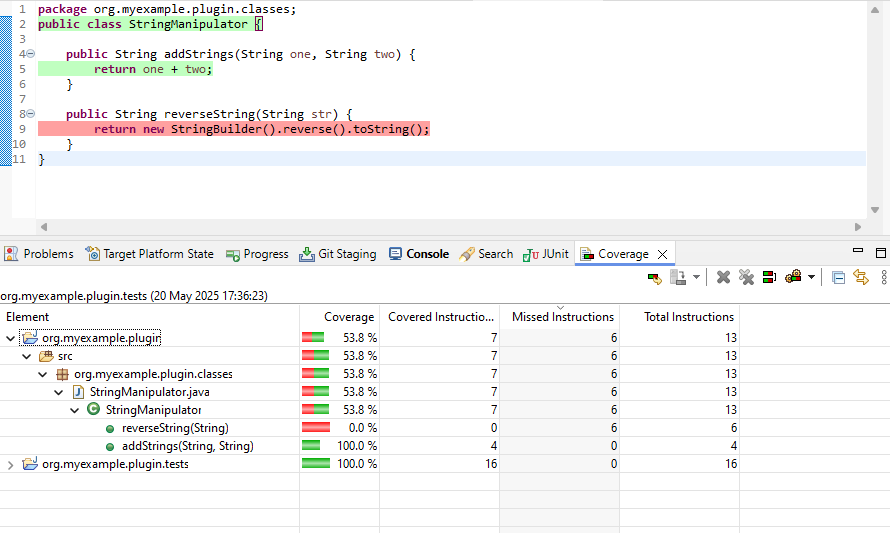Fold the addStrings method in editor
This screenshot has width=890, height=533.
tap(30, 54)
